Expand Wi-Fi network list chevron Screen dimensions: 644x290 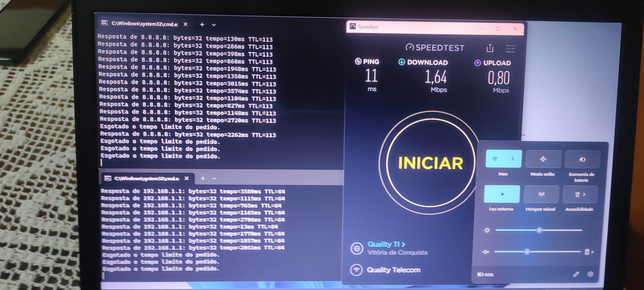click(513, 159)
